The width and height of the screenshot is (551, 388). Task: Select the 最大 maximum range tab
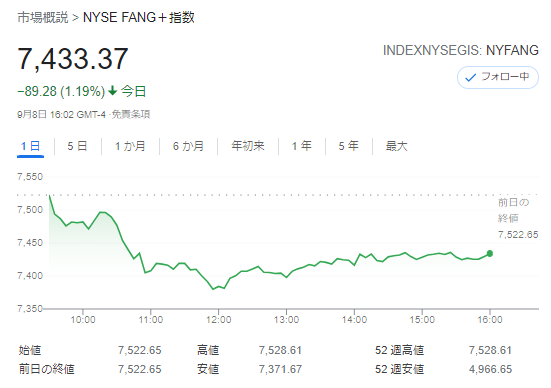coord(396,146)
